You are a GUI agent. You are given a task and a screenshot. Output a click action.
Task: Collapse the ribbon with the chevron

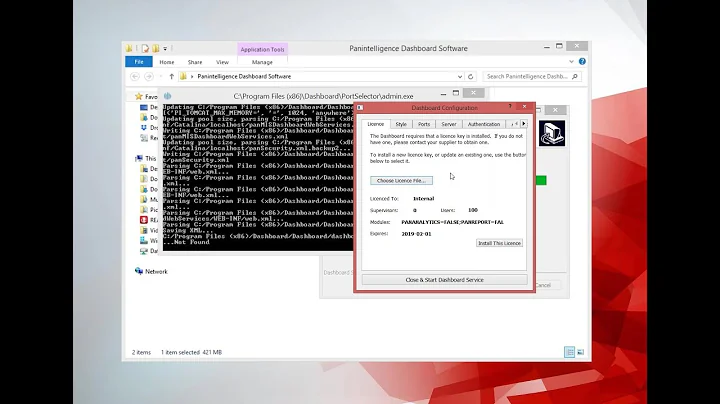571,62
